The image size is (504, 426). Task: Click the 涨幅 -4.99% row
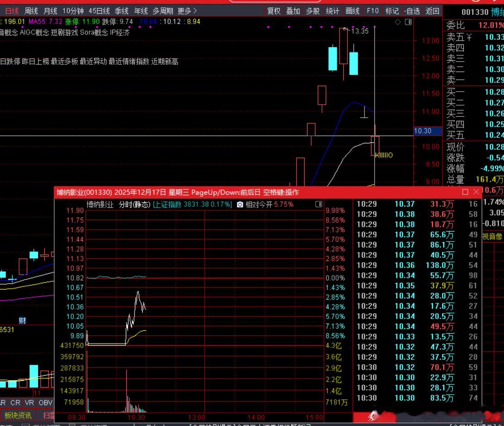coord(475,169)
